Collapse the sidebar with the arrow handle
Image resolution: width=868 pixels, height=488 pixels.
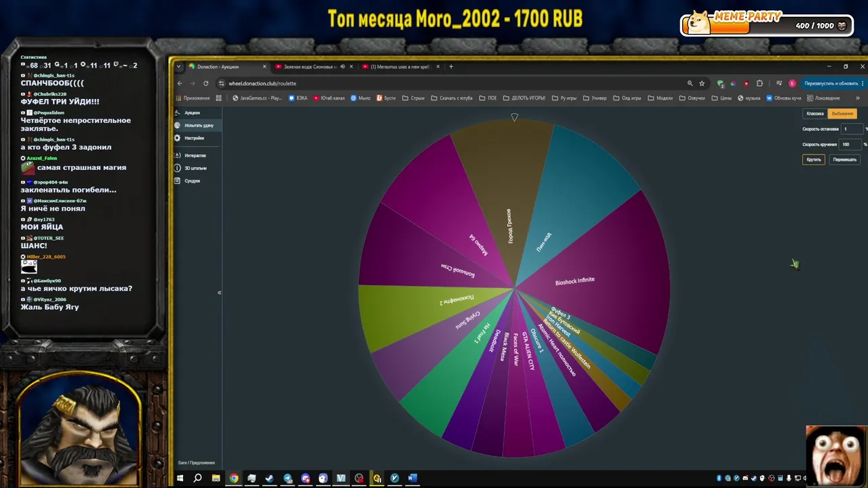(x=219, y=292)
